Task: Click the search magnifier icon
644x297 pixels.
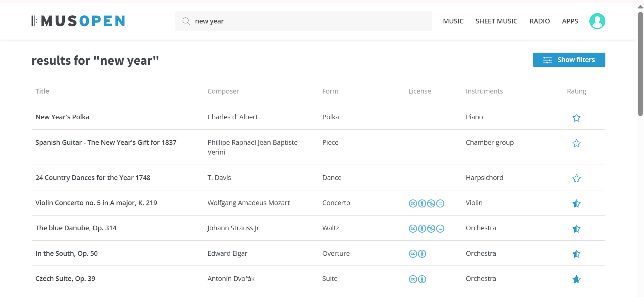Action: pos(186,21)
